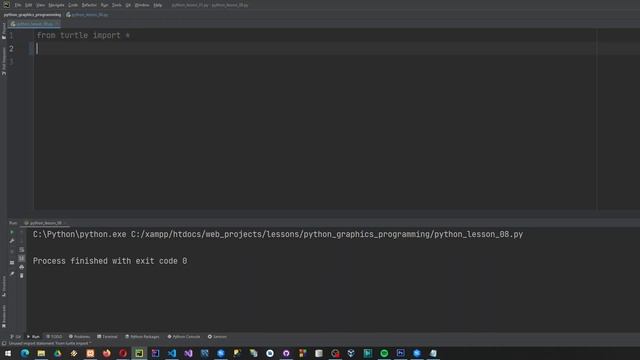Open the Project tool window sidebar button
This screenshot has width=640, height=360.
pos(4,31)
